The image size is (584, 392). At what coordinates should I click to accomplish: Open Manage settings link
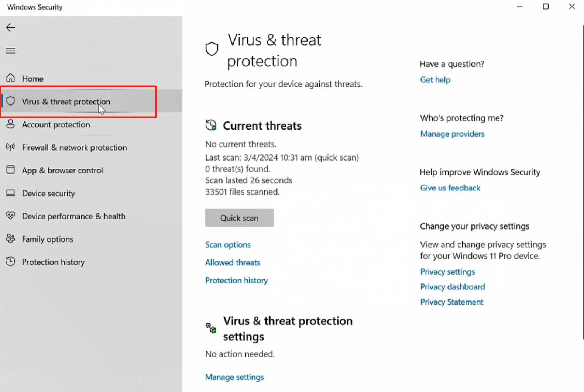click(x=234, y=377)
